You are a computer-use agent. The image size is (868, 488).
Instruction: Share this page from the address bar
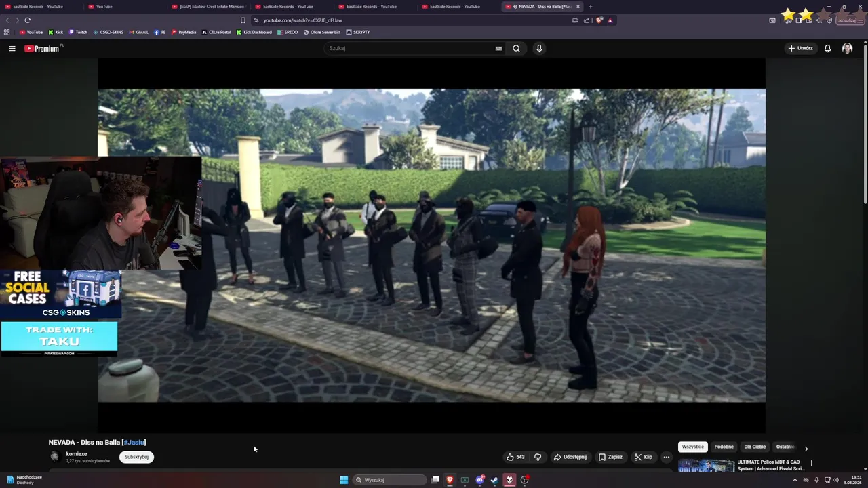click(x=587, y=20)
